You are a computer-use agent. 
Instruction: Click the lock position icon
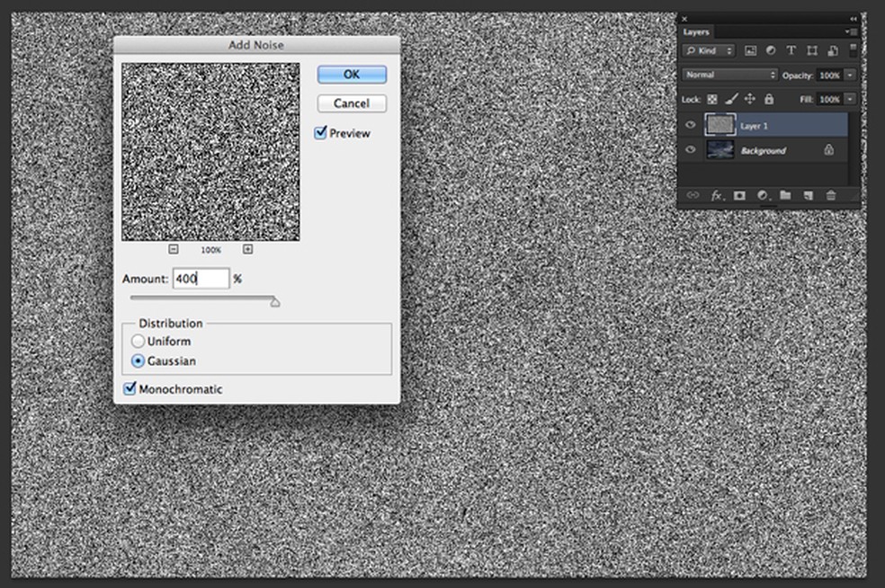pyautogui.click(x=750, y=99)
